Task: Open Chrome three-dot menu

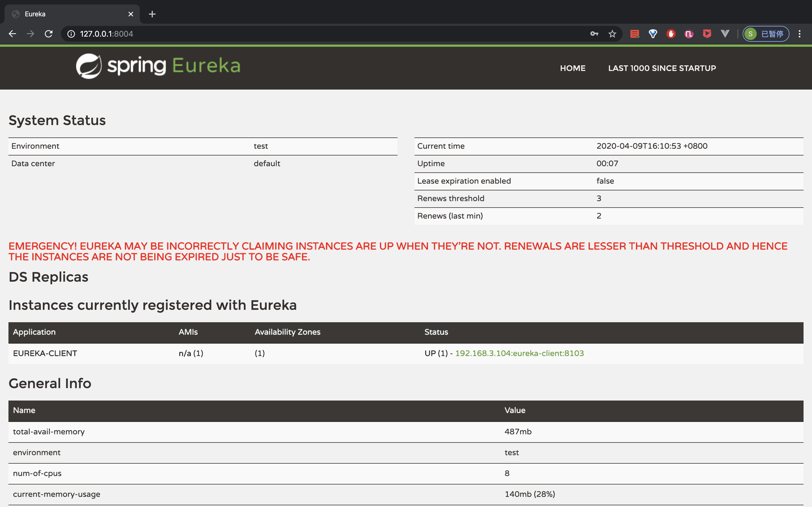Action: point(799,34)
